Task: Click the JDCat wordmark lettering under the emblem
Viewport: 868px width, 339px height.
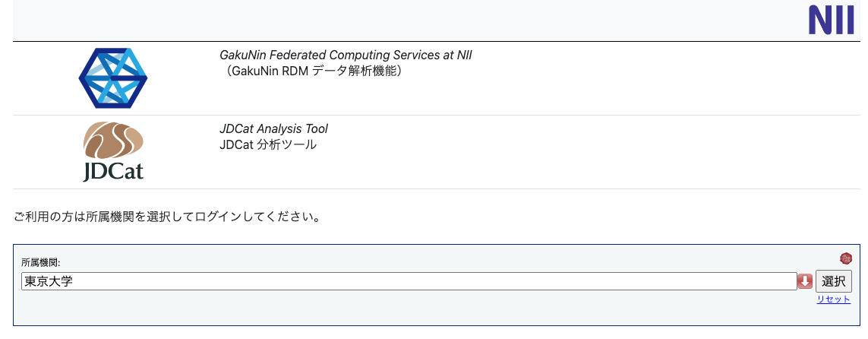Action: [113, 171]
